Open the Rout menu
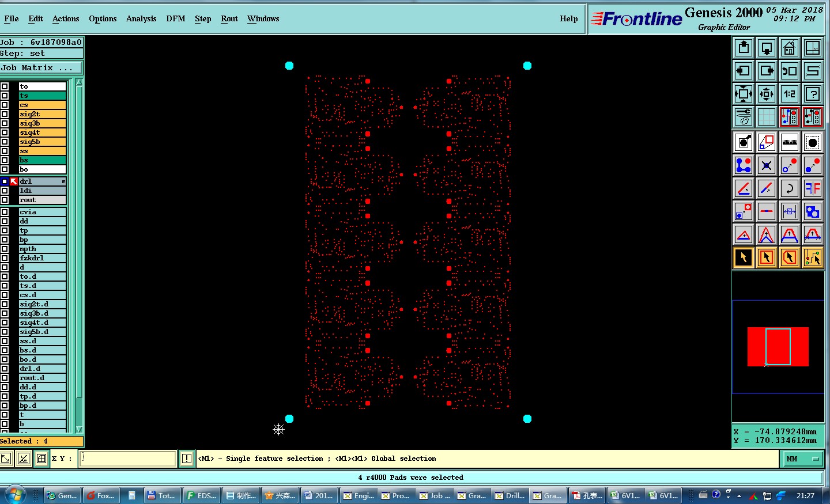Screen dimensions: 830x504 (x=229, y=18)
